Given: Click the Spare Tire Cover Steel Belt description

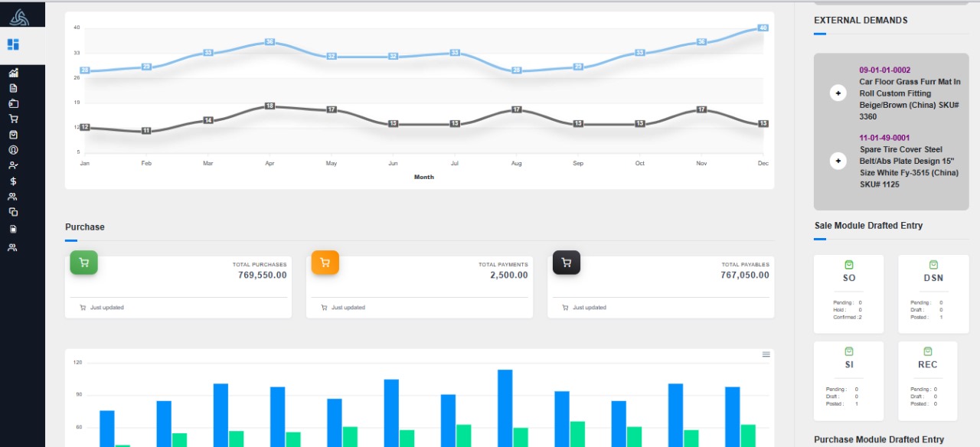Looking at the screenshot, I should pos(910,167).
